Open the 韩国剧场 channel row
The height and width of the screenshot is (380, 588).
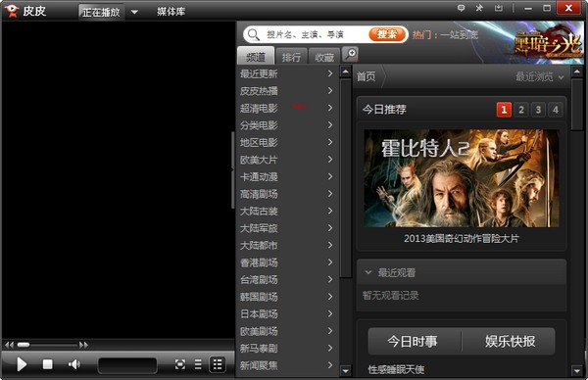pos(287,297)
